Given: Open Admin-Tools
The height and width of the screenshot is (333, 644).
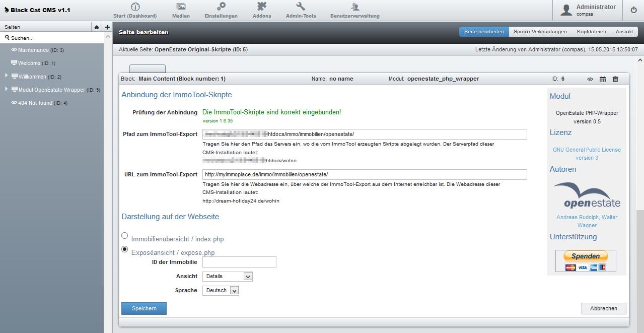Looking at the screenshot, I should (301, 11).
